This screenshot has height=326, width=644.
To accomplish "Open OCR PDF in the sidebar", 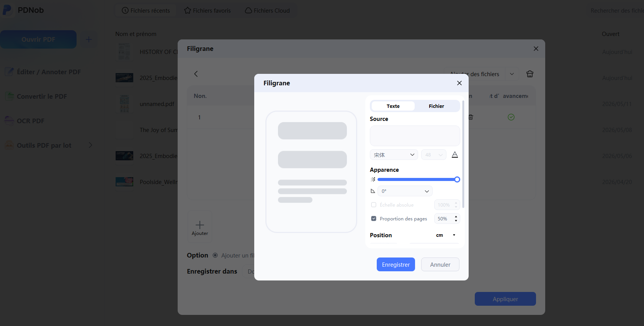I will (x=30, y=121).
